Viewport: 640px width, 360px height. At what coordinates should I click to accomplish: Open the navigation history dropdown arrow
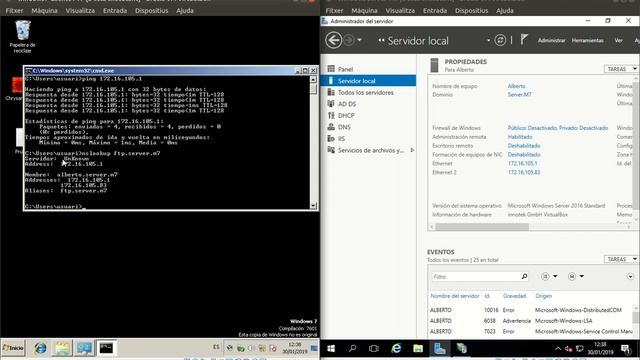[x=359, y=40]
